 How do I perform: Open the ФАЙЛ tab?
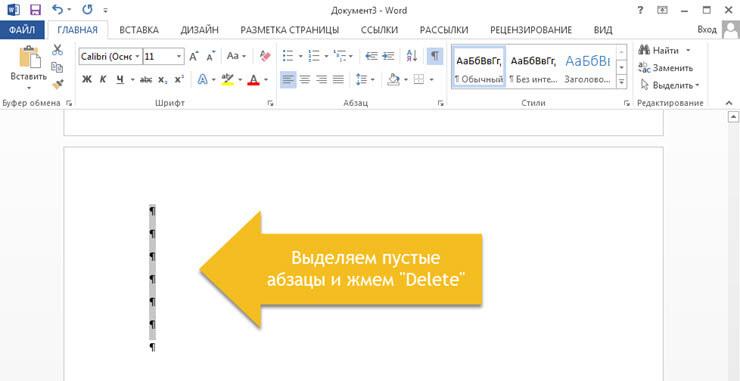pos(22,30)
